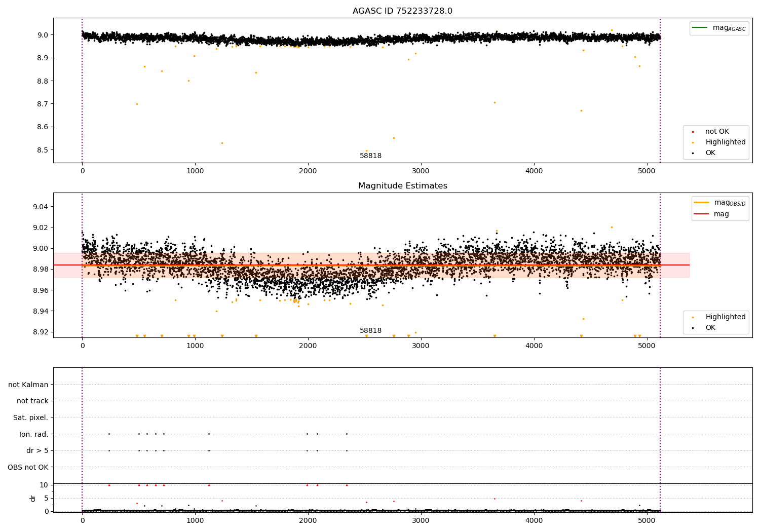This screenshot has height=532, width=760.
Task: Select 'Highlighted' in the top plot legend
Action: coord(726,142)
